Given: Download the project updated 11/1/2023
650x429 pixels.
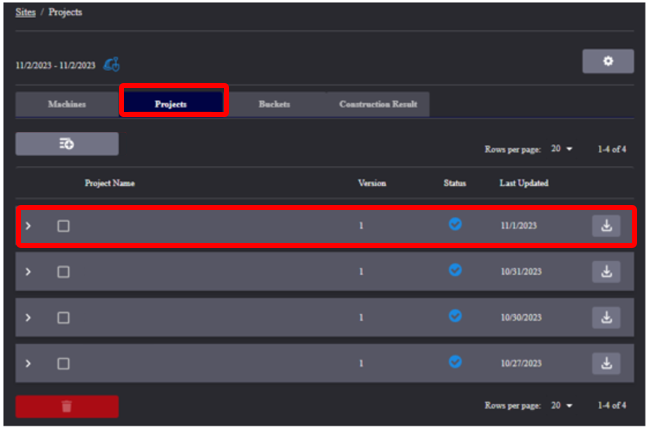Looking at the screenshot, I should click(606, 226).
